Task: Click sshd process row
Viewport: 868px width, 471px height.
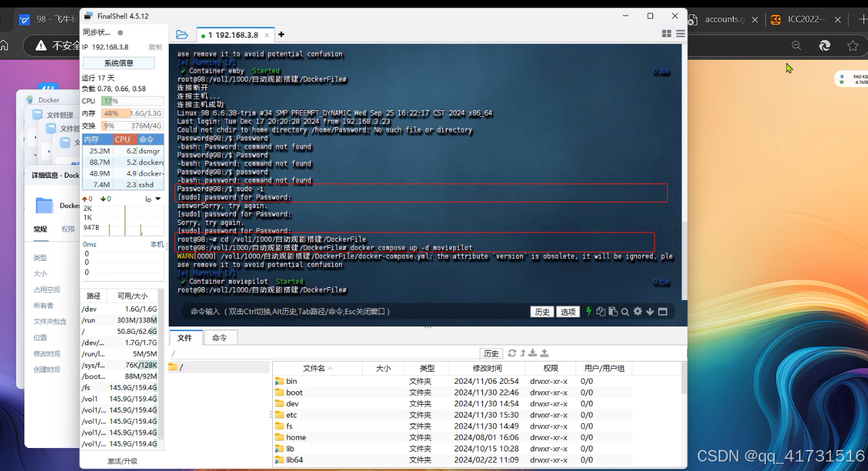Action: pyautogui.click(x=123, y=184)
